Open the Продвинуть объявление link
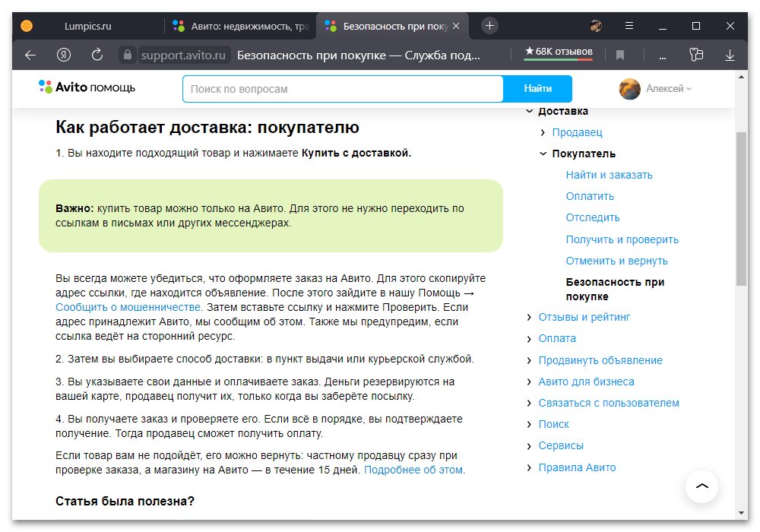760x532 pixels. (x=600, y=360)
